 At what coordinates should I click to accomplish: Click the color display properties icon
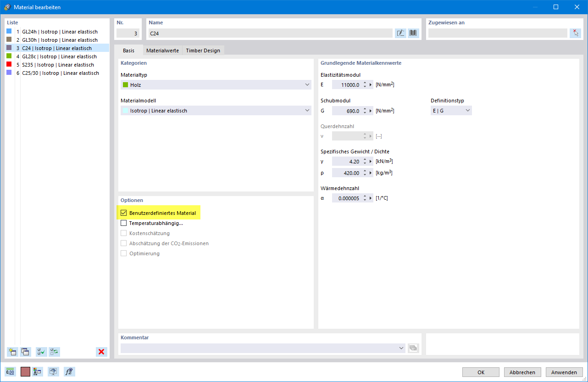pyautogui.click(x=38, y=372)
